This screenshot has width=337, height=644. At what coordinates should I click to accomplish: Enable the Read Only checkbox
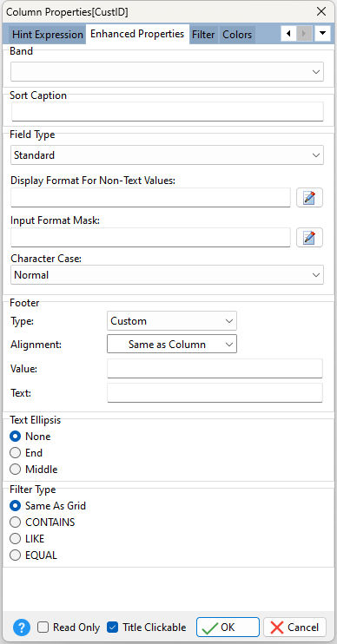(x=43, y=628)
